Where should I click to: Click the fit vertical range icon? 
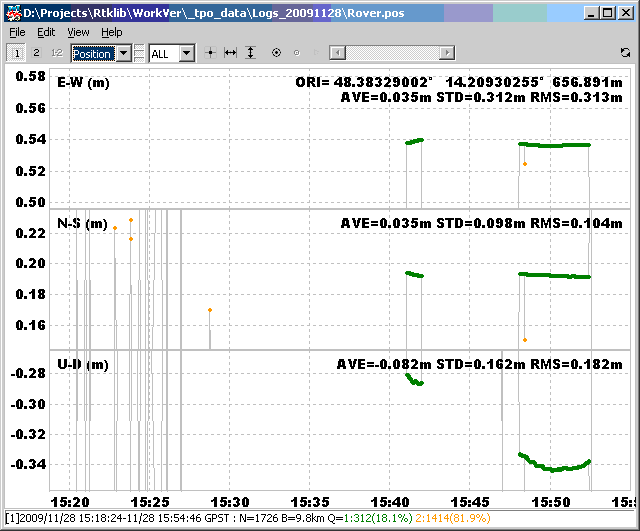(x=251, y=52)
